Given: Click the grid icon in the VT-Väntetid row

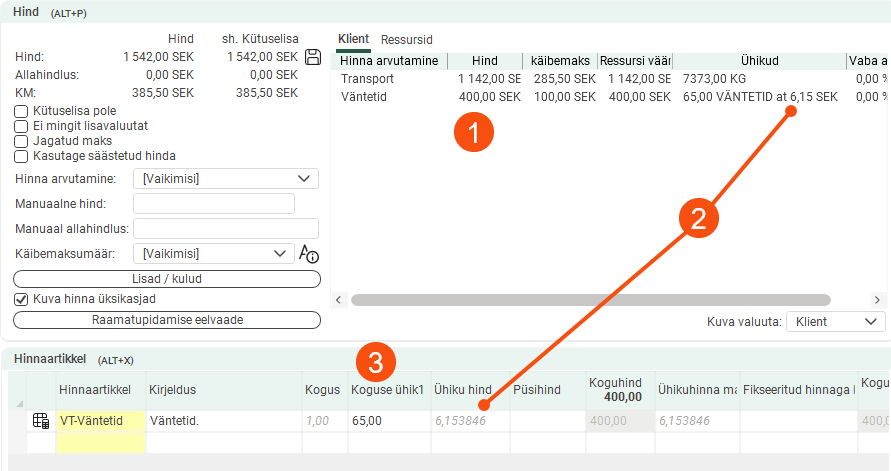Looking at the screenshot, I should [41, 421].
